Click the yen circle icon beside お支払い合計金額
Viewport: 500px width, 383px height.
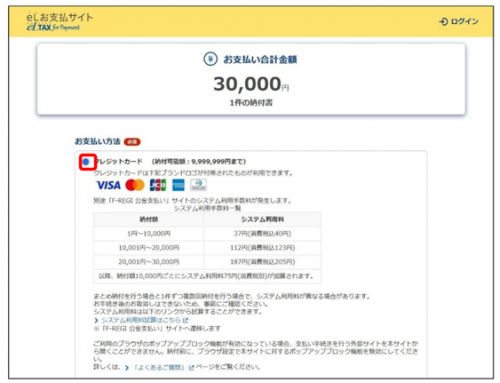tap(210, 59)
